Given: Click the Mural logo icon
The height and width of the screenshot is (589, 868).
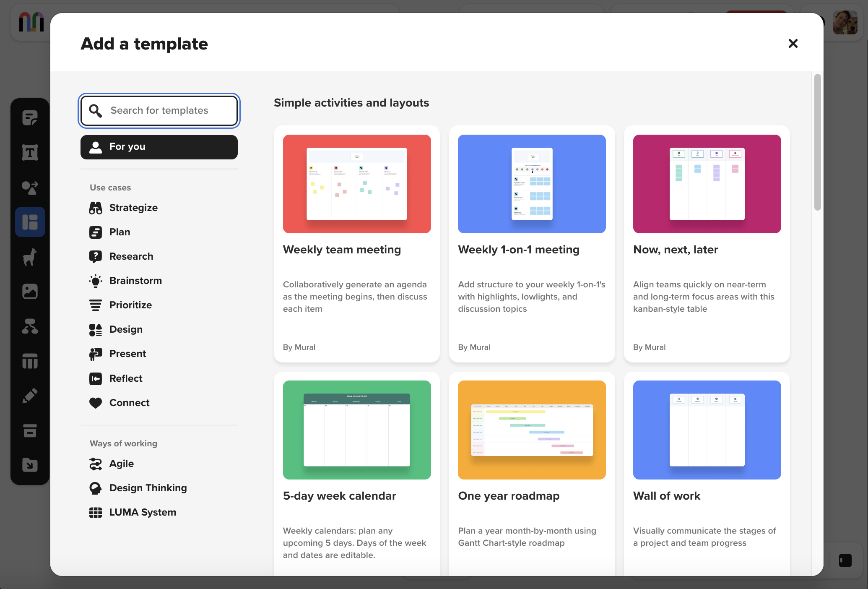Looking at the screenshot, I should (x=31, y=22).
